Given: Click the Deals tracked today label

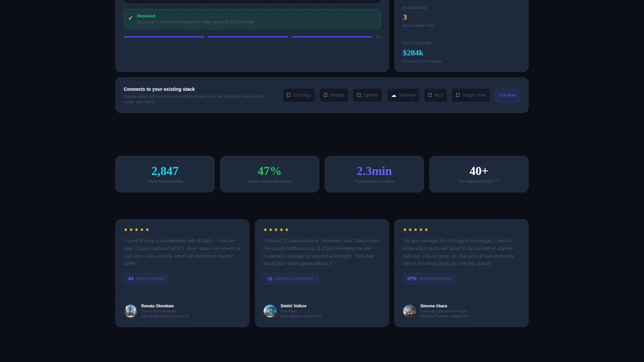Looking at the screenshot, I should click(x=165, y=181).
